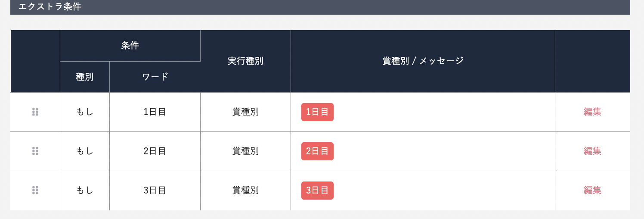The width and height of the screenshot is (644, 219).
Task: Open 編集 for the 1日目 condition
Action: coord(592,112)
